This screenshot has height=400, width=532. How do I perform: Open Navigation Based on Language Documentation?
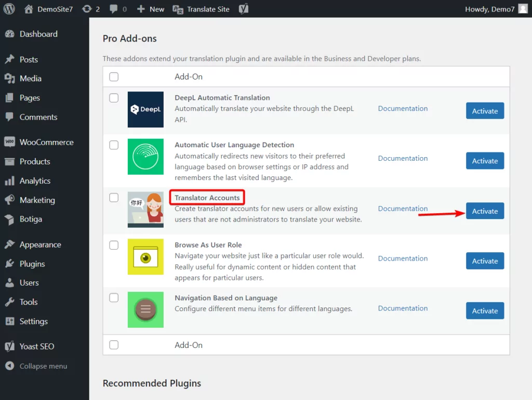tap(403, 308)
